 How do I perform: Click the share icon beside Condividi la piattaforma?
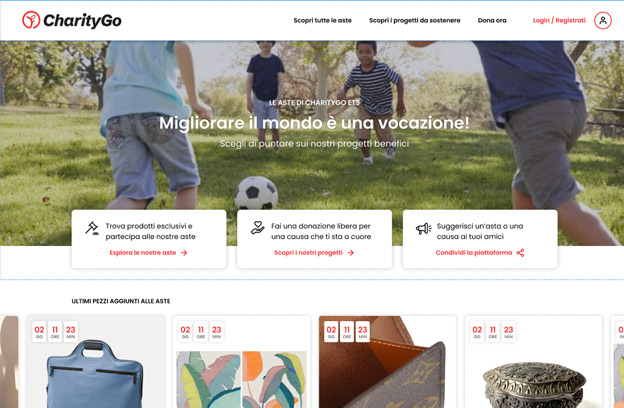(520, 253)
